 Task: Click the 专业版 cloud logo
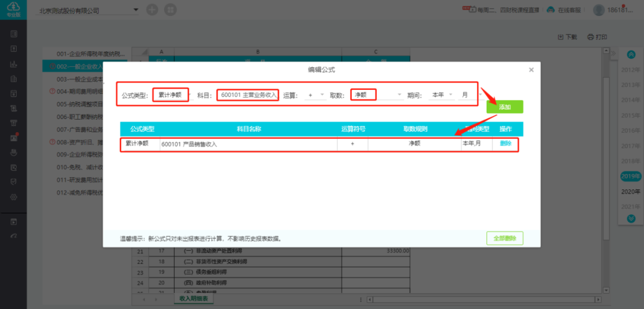pos(14,9)
